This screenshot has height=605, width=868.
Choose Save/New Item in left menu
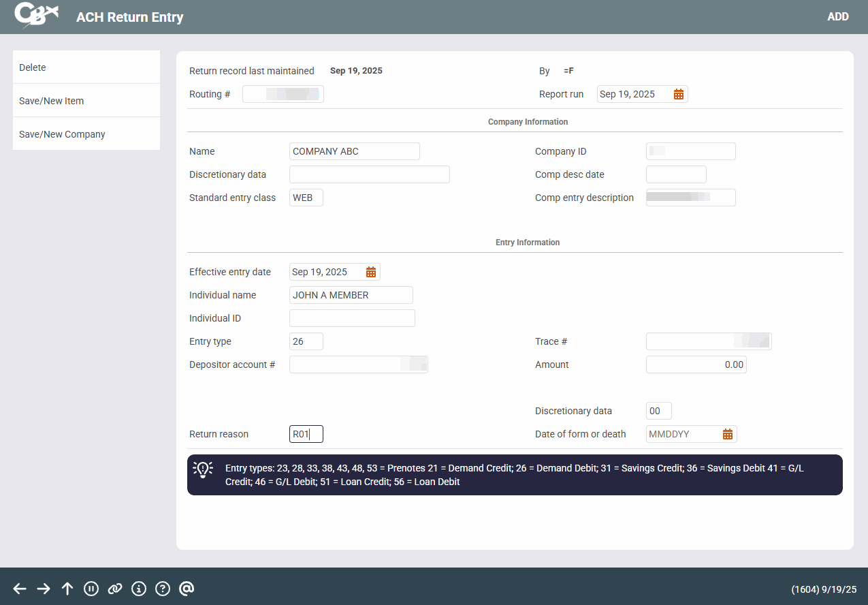pyautogui.click(x=86, y=101)
